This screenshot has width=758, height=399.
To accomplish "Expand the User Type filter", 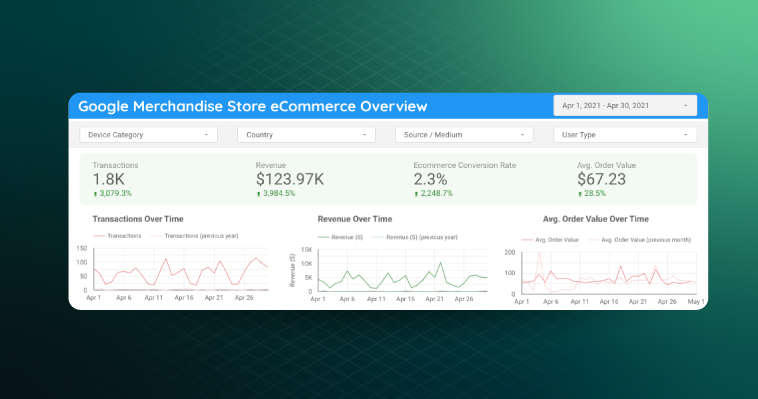I will pyautogui.click(x=625, y=134).
